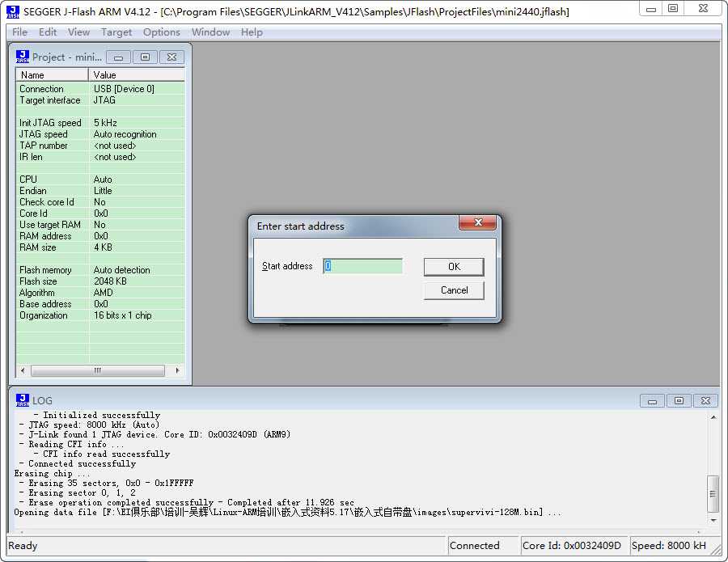This screenshot has width=728, height=562.
Task: Click the Core Id status bar entry
Action: pyautogui.click(x=574, y=545)
